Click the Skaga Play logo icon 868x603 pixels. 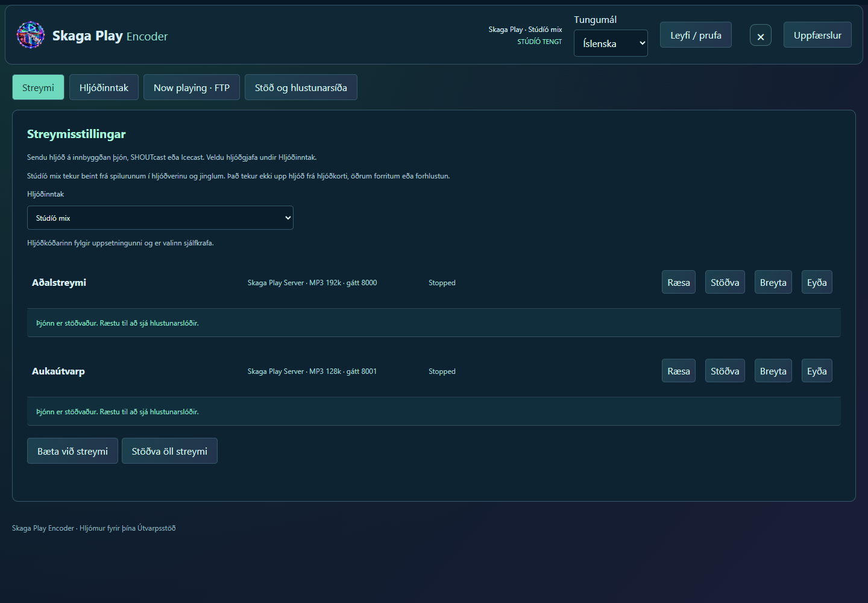point(31,35)
